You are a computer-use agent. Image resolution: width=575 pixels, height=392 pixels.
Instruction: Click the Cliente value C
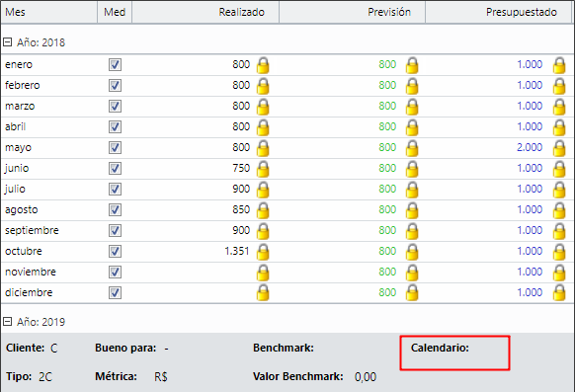[54, 348]
